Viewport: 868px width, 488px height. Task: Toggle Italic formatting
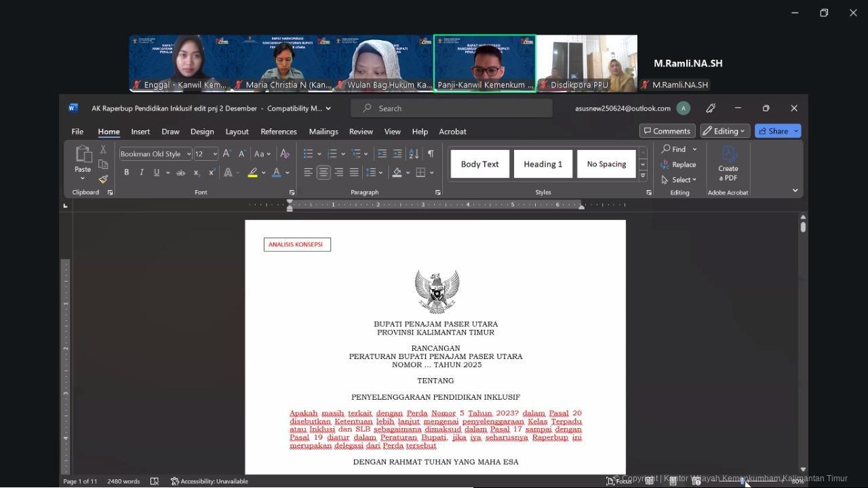coord(141,172)
